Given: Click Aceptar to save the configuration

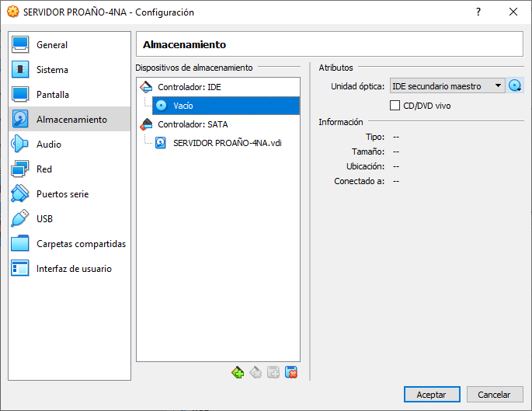Looking at the screenshot, I should point(432,395).
